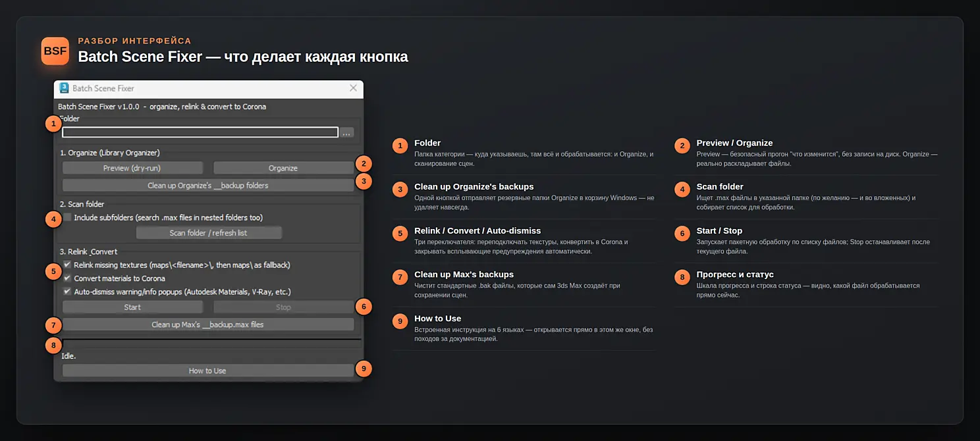
Task: Disable Auto-dismiss warning/info popups checkbox
Action: [67, 291]
